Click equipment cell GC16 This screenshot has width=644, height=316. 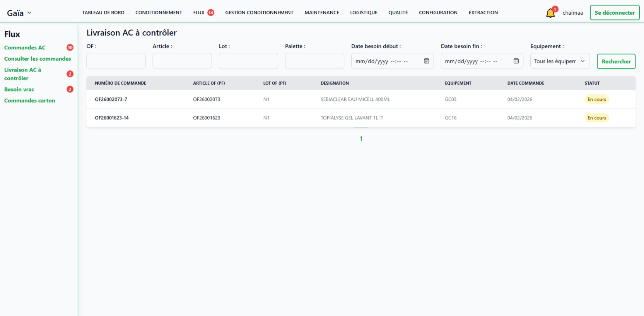point(451,118)
